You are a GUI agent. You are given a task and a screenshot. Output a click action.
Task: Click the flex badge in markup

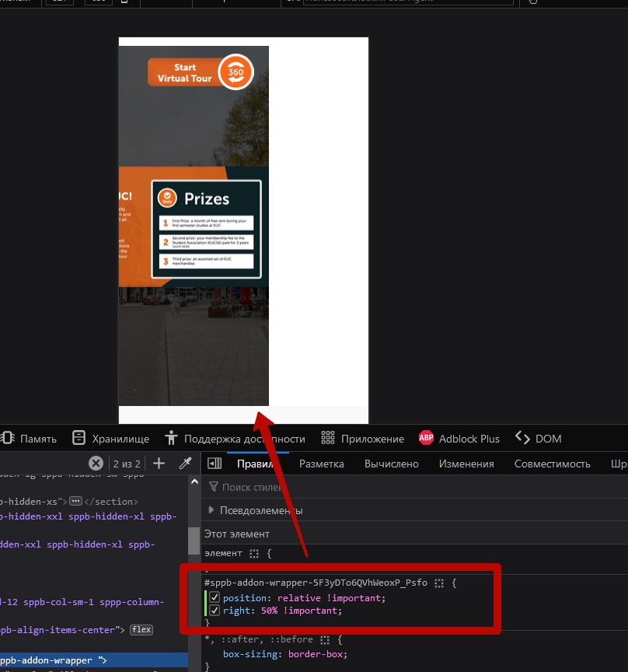pos(141,629)
